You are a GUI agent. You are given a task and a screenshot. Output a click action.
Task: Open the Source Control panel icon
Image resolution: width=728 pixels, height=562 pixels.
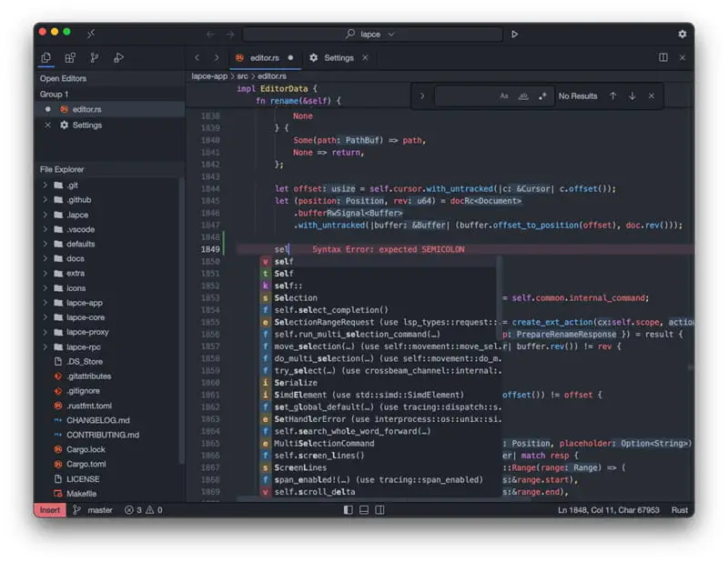94,58
